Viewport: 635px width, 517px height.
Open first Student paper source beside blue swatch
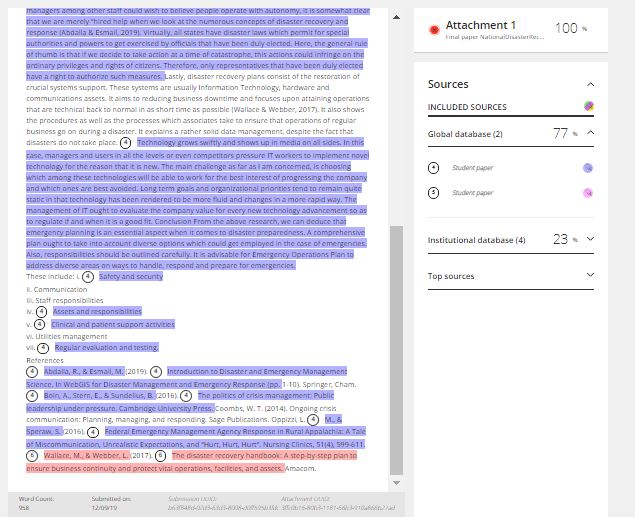[x=473, y=168]
